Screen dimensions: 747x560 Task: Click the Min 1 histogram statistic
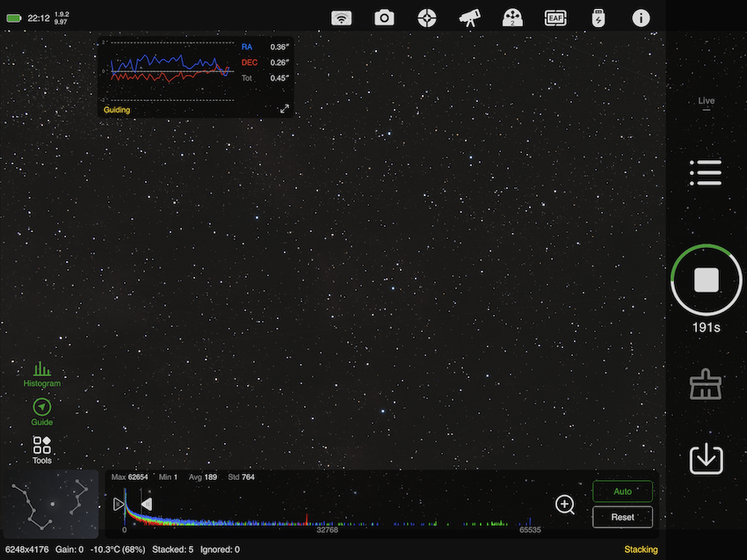168,477
